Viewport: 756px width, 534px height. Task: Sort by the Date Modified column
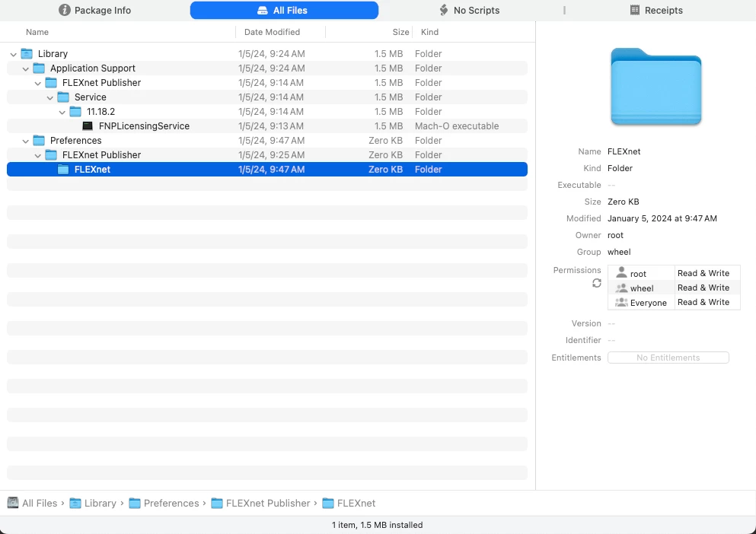(272, 32)
